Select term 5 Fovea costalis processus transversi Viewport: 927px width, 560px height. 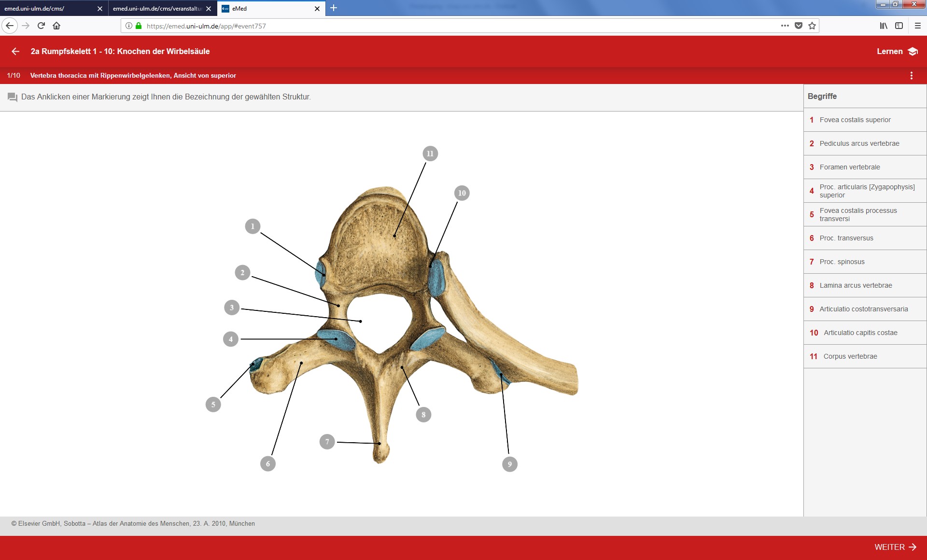(865, 214)
